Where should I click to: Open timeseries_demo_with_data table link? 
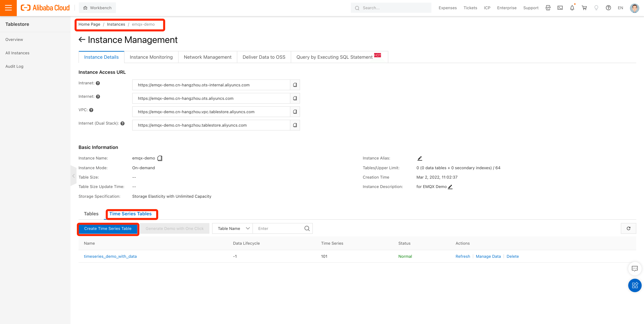[110, 256]
